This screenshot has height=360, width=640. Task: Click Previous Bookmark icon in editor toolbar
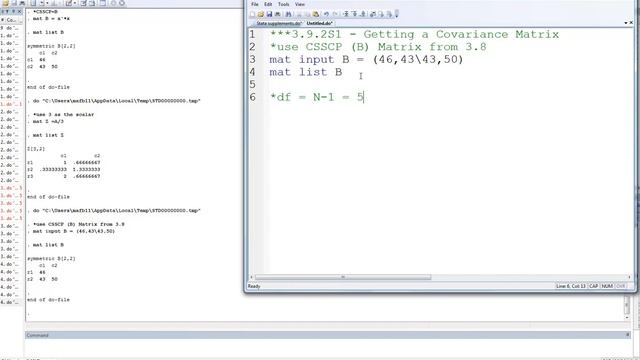[363, 14]
